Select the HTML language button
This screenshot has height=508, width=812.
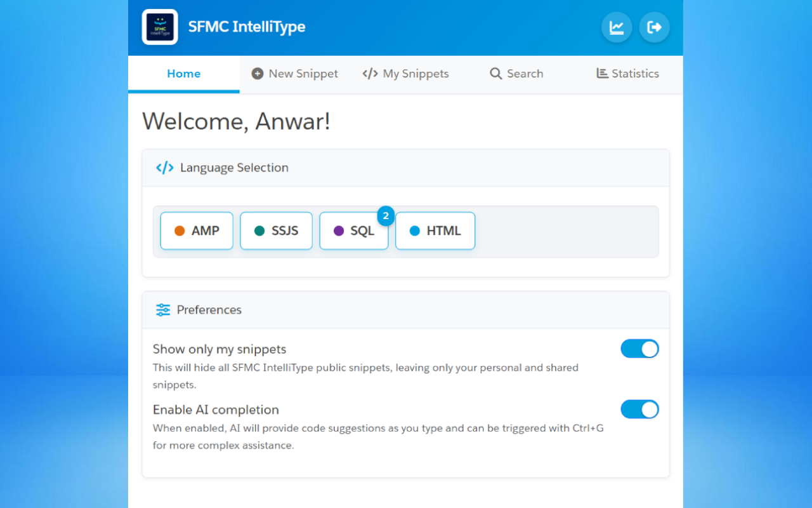pos(435,231)
